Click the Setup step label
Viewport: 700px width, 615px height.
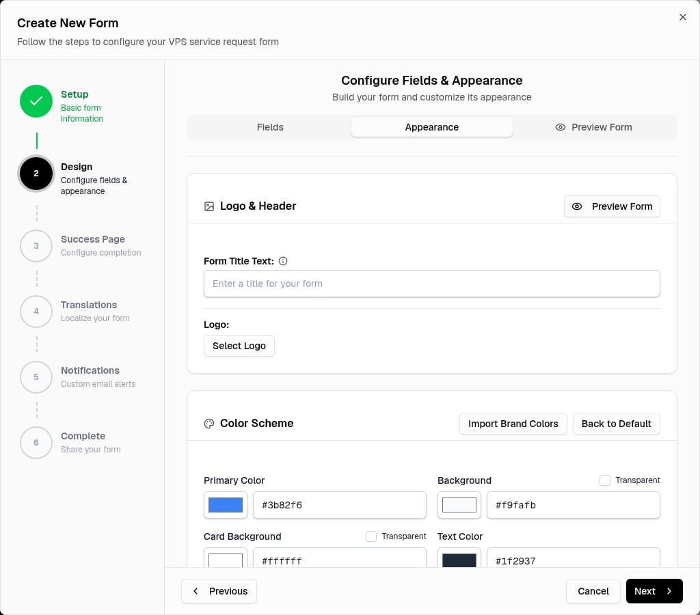pos(75,94)
